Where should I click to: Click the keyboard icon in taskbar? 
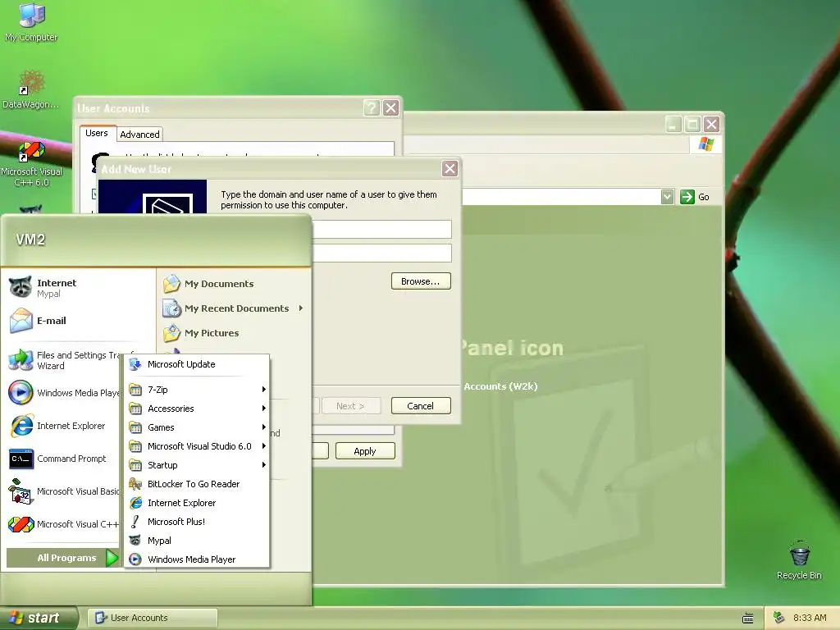click(748, 619)
